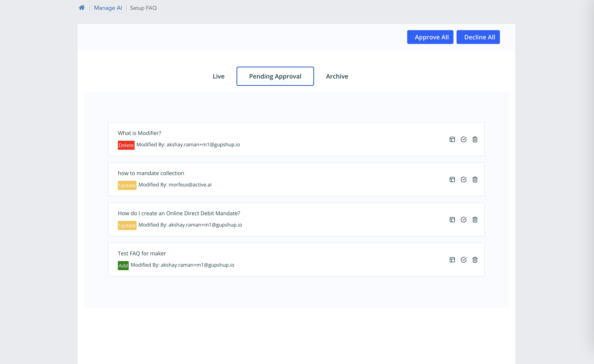This screenshot has height=364, width=594.
Task: Trash icon for how to mandate collection
Action: (x=475, y=180)
